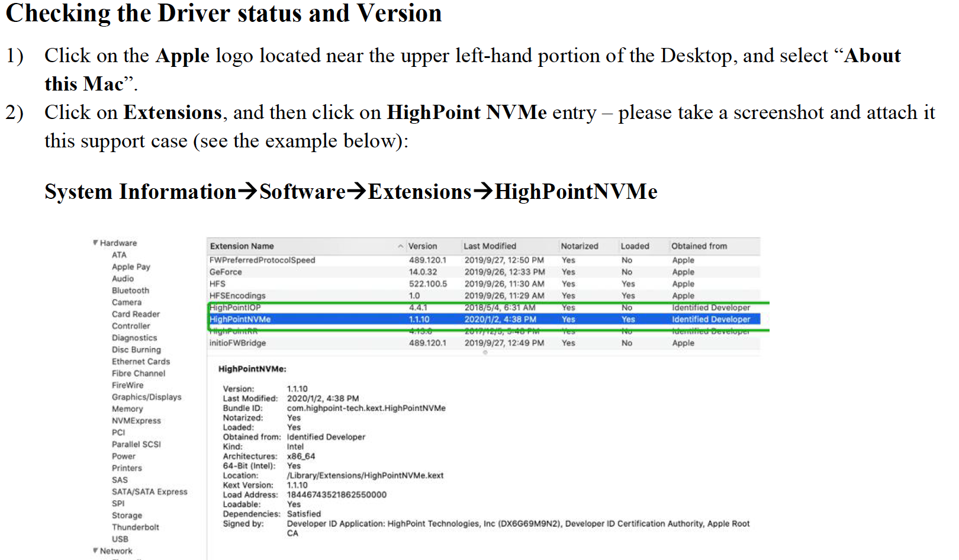Select Controller in the sidebar

tap(131, 326)
